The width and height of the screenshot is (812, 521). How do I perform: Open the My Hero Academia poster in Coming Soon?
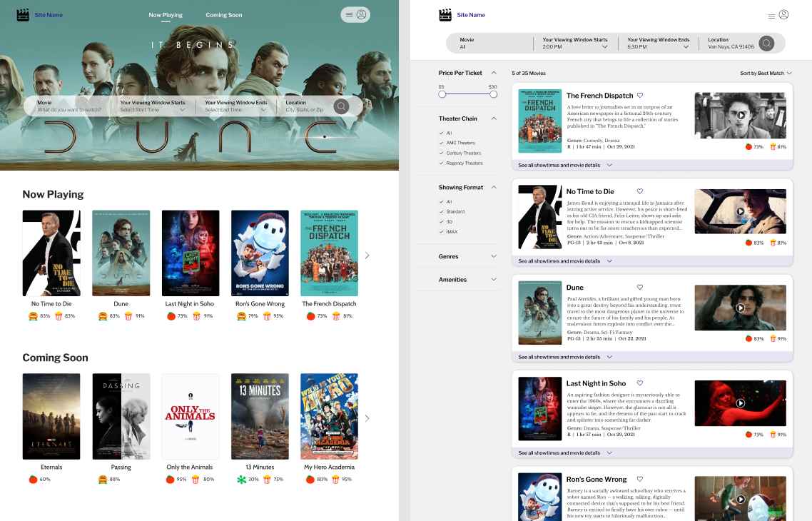[330, 416]
